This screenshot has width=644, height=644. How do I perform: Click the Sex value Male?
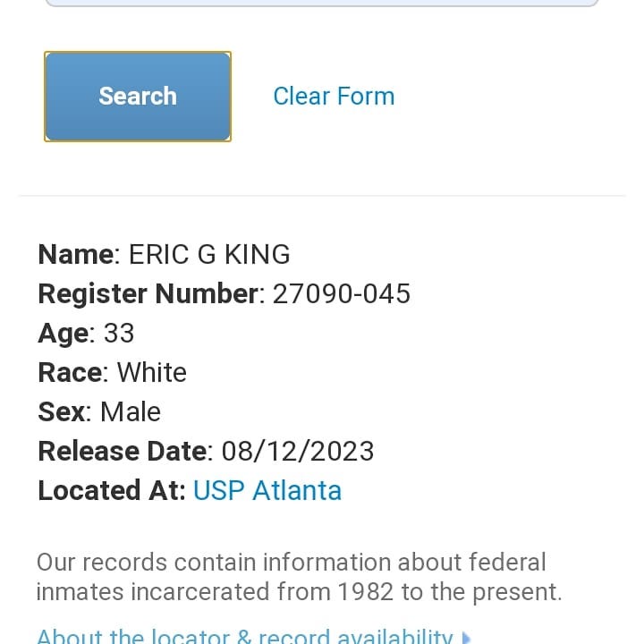131,411
